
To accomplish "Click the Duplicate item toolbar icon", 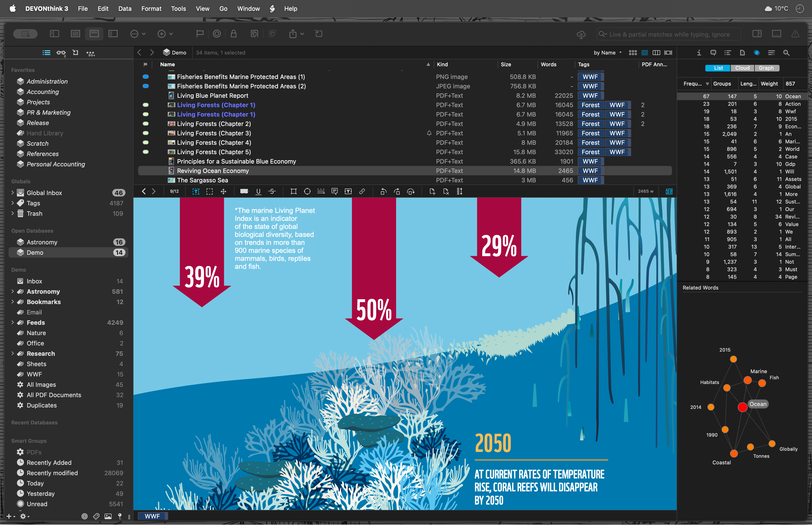I will (254, 34).
